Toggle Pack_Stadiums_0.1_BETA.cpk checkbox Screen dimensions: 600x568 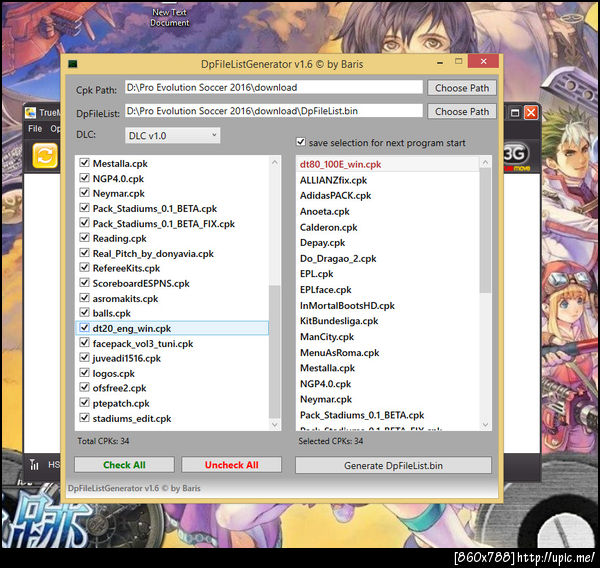pos(84,208)
